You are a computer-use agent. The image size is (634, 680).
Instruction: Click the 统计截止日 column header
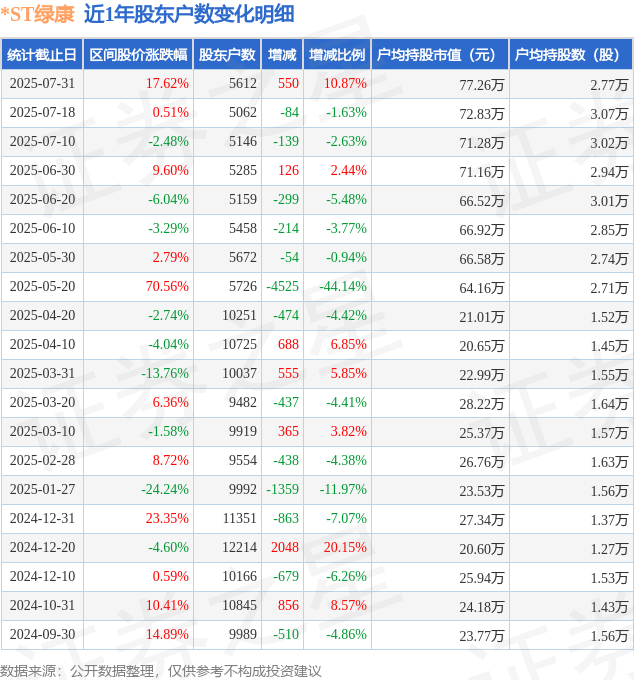(42, 55)
